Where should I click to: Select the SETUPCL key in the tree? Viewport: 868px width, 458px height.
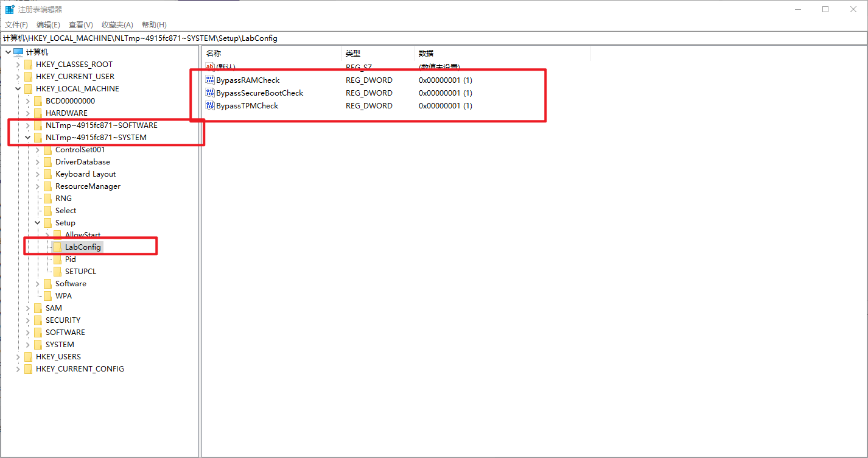pyautogui.click(x=80, y=272)
